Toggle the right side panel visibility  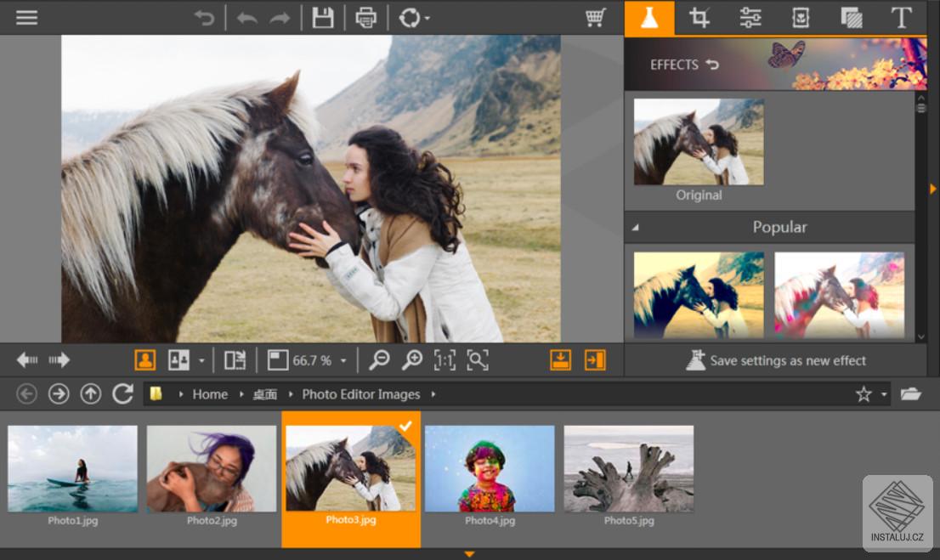point(595,360)
